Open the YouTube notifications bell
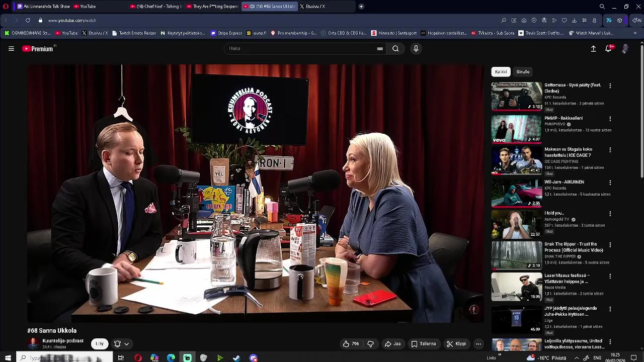644x362 pixels. pos(608,49)
